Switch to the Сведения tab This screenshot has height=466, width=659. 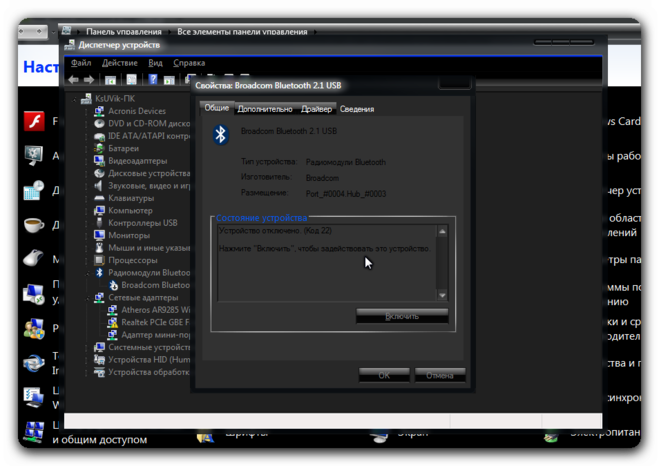click(357, 109)
